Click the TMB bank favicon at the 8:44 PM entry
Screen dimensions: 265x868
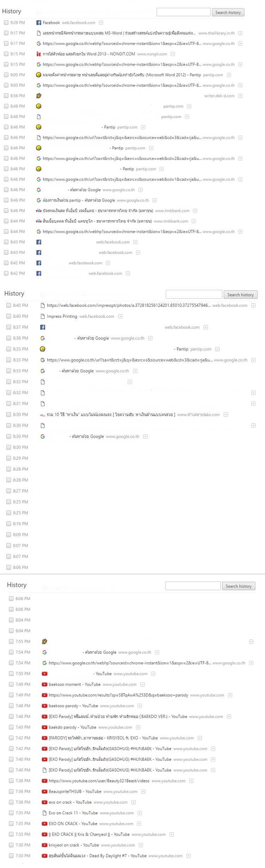(39, 221)
